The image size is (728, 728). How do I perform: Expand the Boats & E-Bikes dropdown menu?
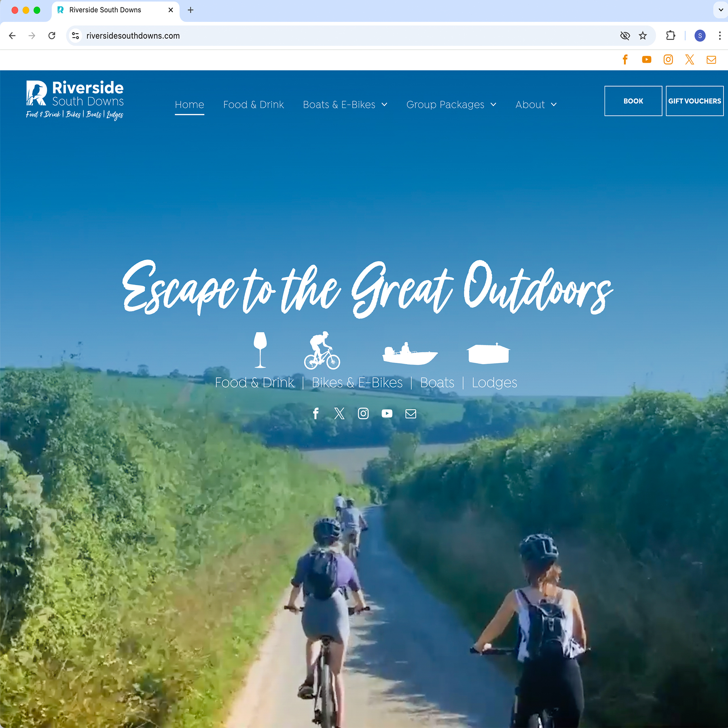point(345,105)
